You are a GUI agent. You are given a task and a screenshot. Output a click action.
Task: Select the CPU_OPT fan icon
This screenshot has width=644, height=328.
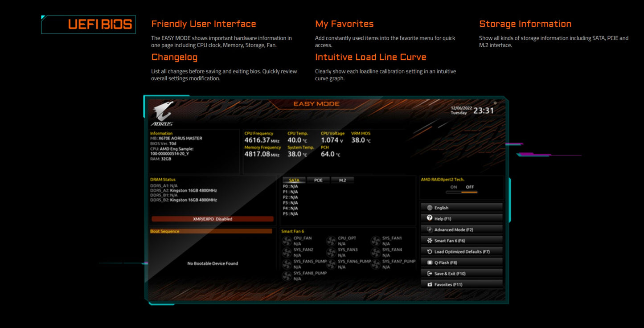[331, 241]
